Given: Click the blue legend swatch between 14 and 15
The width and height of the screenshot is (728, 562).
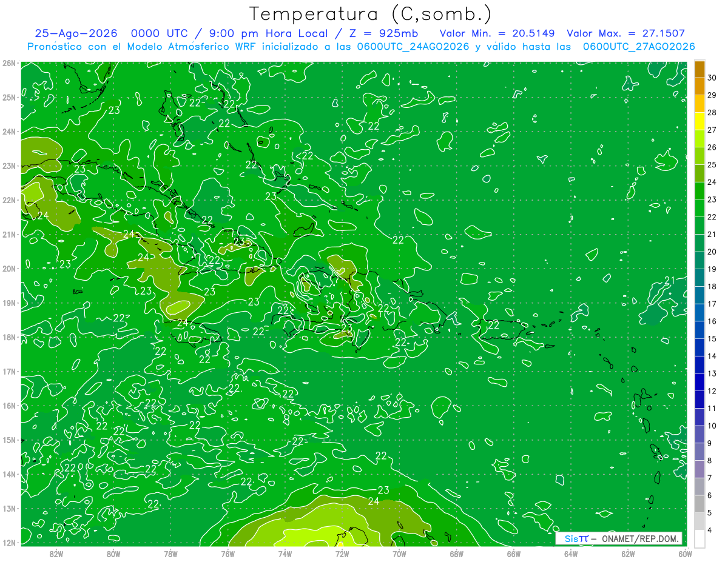Looking at the screenshot, I should pos(699,347).
